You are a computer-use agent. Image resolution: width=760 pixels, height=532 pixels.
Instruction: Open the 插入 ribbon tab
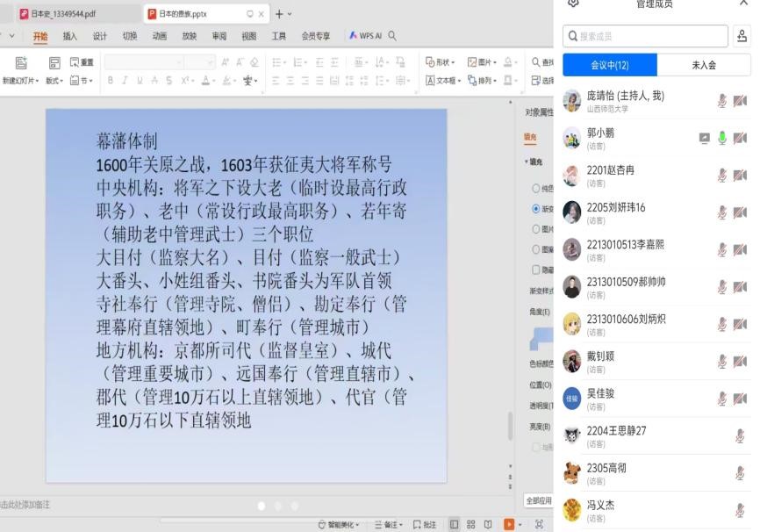70,36
